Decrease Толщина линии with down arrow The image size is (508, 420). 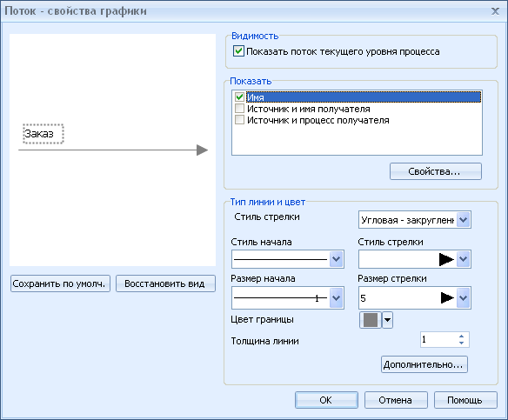click(462, 343)
